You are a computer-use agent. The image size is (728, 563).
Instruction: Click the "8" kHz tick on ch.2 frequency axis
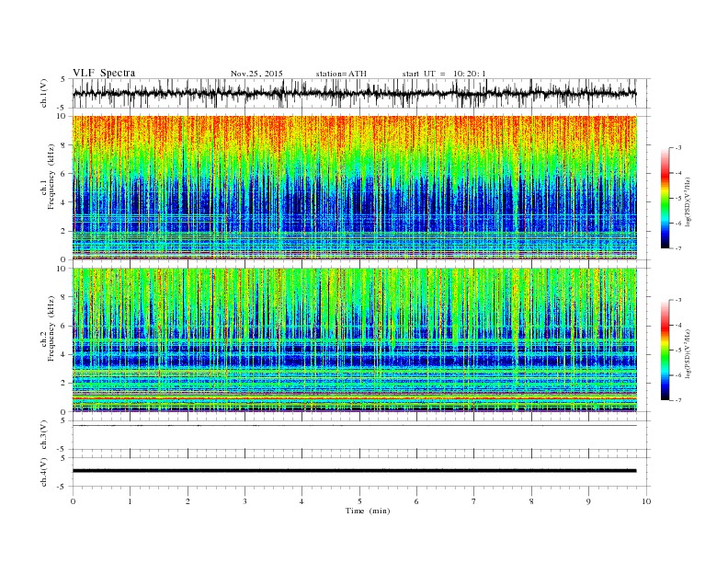[x=64, y=297]
